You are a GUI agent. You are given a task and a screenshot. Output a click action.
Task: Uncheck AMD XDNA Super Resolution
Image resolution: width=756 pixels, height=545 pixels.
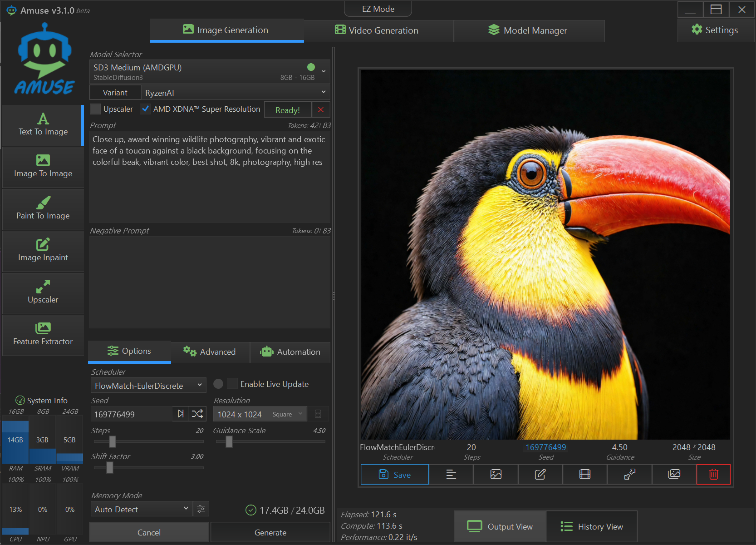145,109
